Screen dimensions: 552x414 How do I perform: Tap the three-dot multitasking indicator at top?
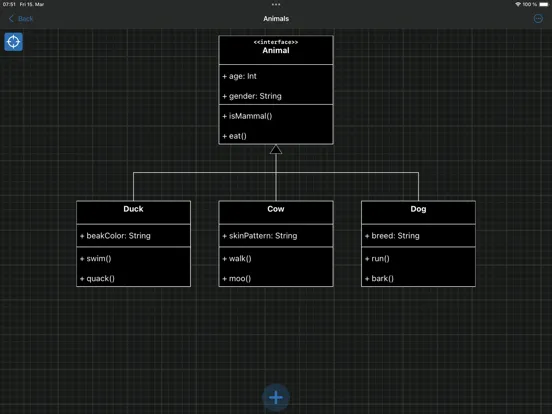(x=276, y=5)
